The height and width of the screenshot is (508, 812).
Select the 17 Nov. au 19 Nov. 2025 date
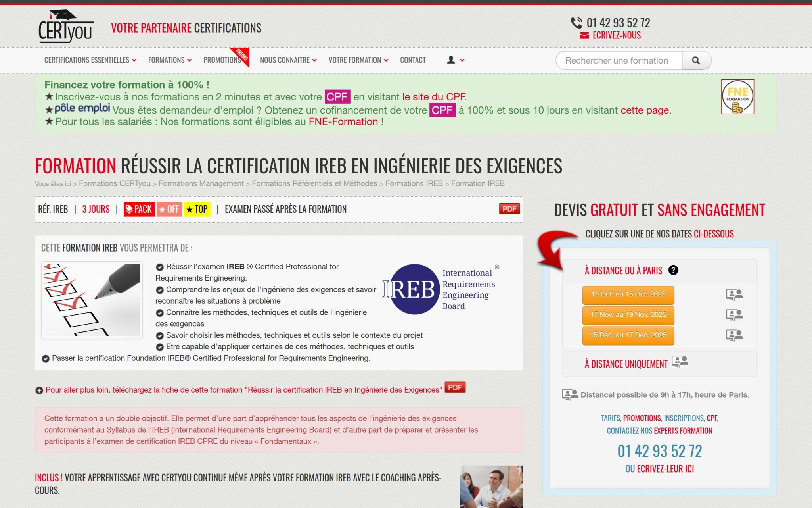(628, 315)
